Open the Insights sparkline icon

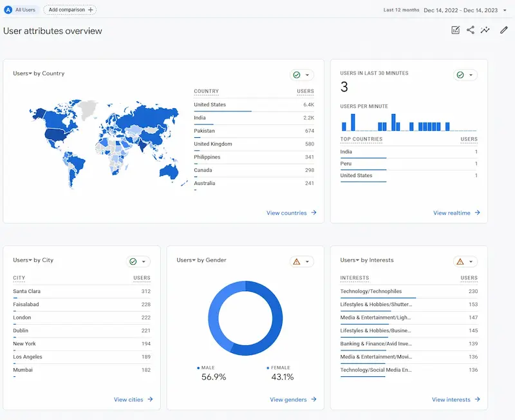(x=485, y=30)
